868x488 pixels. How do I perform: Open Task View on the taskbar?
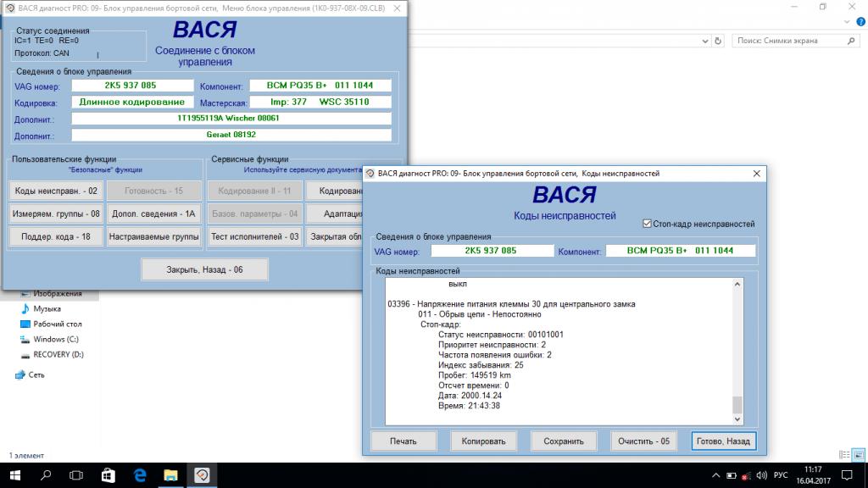click(76, 475)
